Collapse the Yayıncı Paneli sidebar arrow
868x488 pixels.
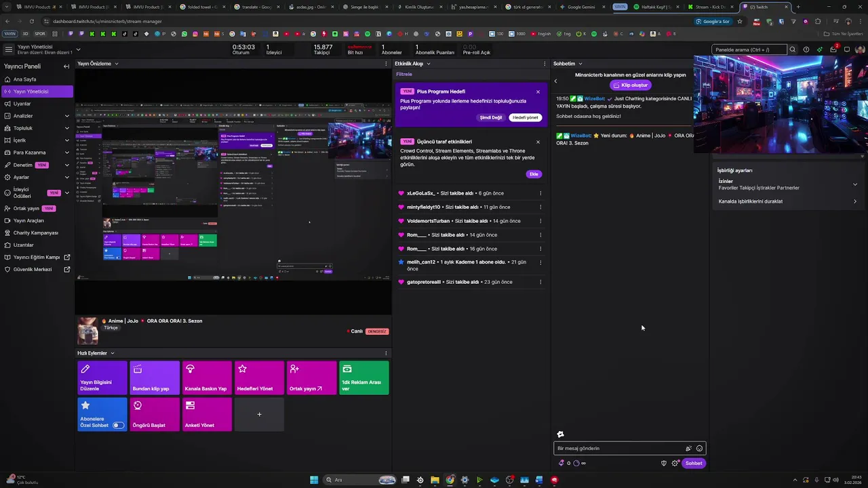(66, 66)
